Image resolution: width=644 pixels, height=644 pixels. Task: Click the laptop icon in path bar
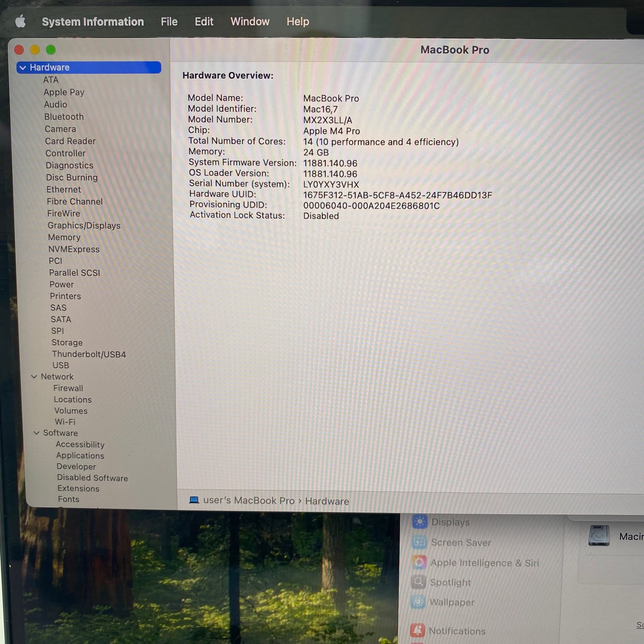point(194,500)
